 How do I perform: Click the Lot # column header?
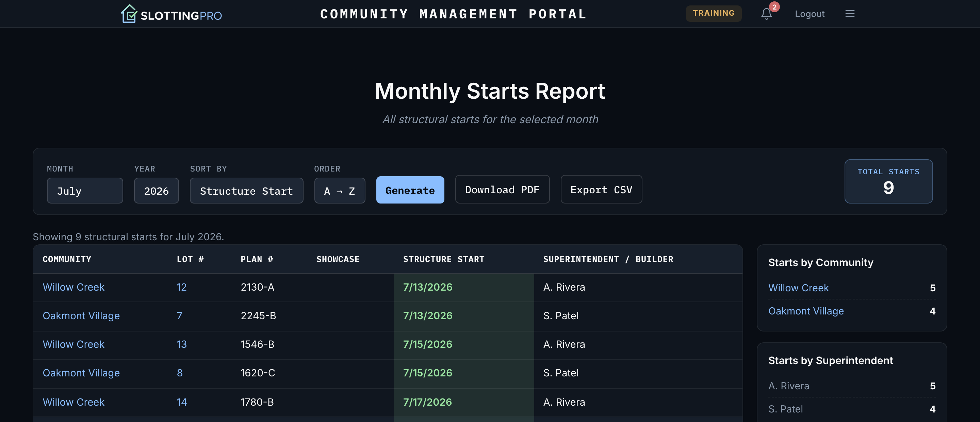tap(190, 259)
